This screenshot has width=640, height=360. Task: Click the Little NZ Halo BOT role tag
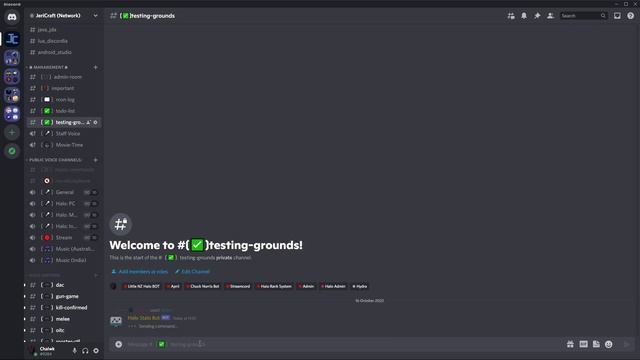click(142, 287)
